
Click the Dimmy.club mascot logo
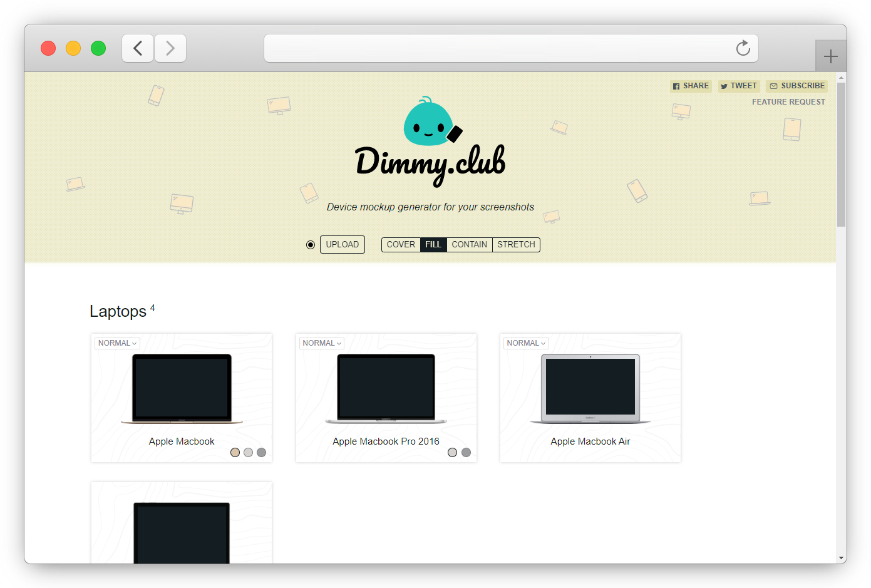[432, 121]
